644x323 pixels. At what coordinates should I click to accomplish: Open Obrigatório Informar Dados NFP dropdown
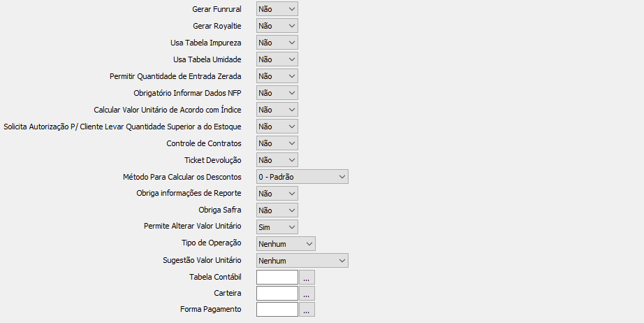point(277,93)
